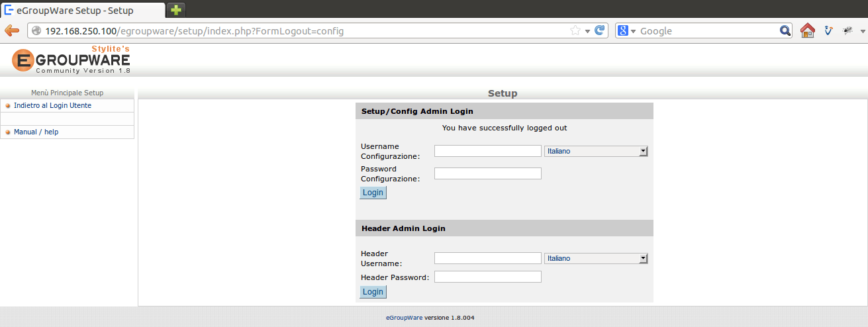
Task: Click the orange bullet beside Manual / help
Action: (x=8, y=132)
